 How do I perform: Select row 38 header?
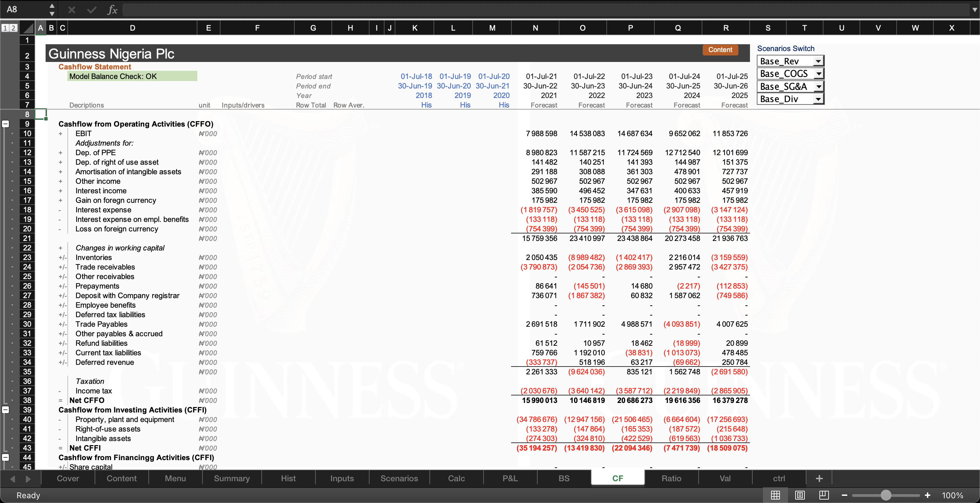(27, 400)
